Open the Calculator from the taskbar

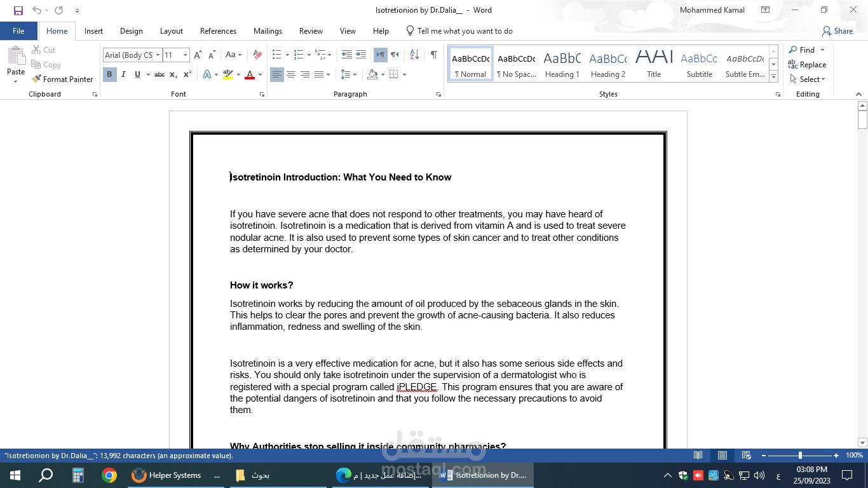pyautogui.click(x=78, y=475)
